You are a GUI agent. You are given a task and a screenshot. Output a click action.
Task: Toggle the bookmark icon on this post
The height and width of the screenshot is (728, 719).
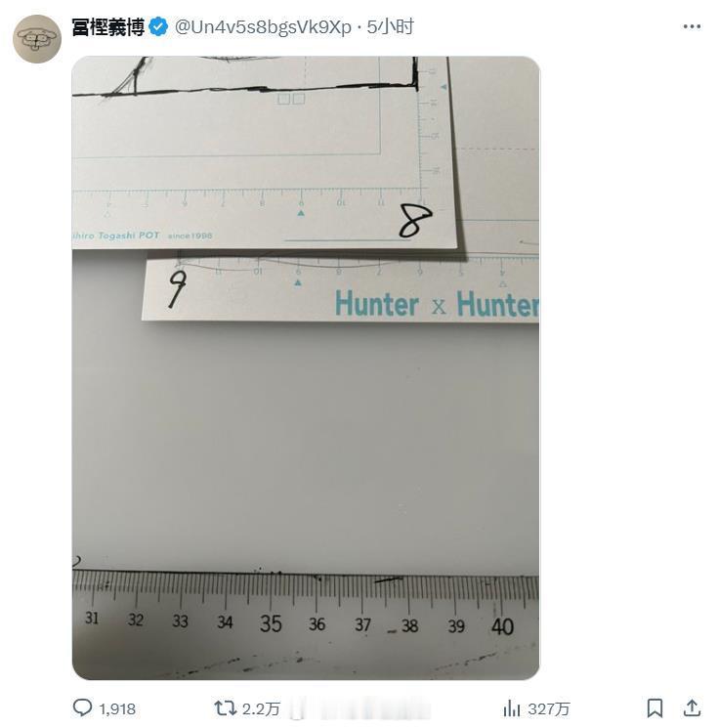click(655, 708)
